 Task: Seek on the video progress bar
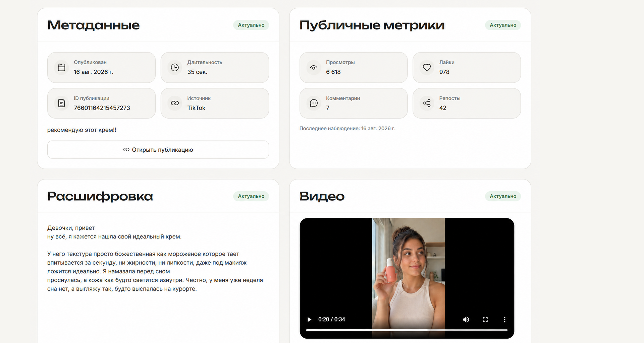point(407,330)
